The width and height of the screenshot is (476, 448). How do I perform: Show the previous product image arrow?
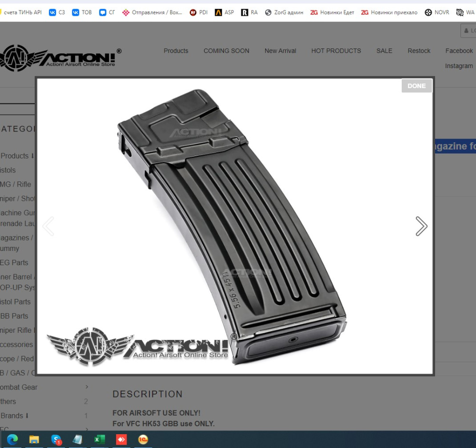click(48, 226)
